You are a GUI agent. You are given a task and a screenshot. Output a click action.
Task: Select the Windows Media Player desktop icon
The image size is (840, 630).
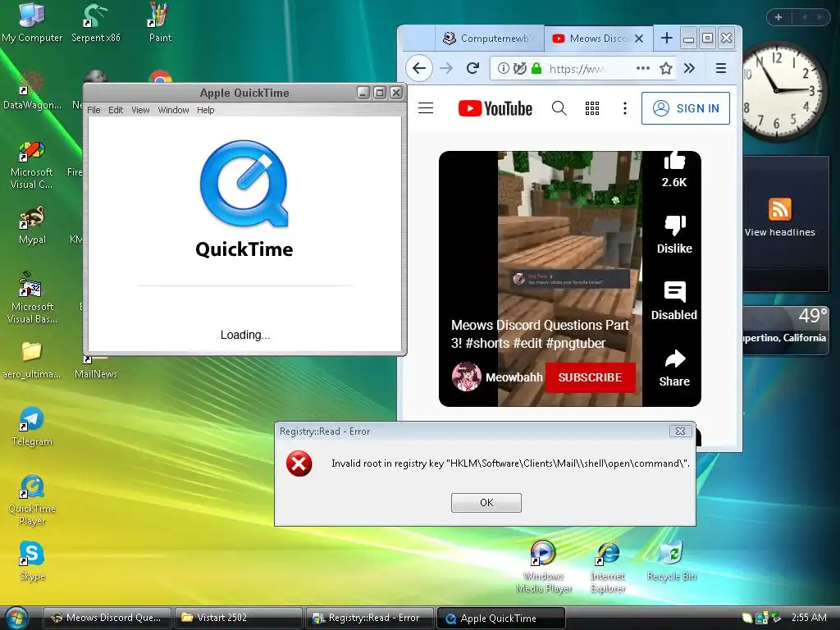pyautogui.click(x=543, y=567)
